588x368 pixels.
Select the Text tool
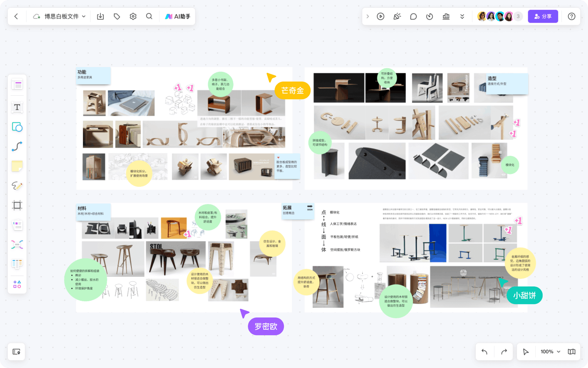[x=17, y=107]
